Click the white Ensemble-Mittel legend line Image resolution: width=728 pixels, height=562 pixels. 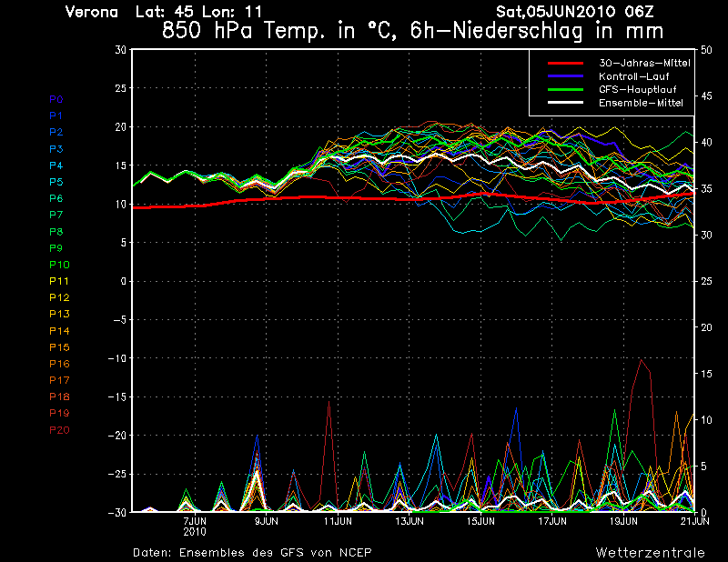(x=564, y=103)
